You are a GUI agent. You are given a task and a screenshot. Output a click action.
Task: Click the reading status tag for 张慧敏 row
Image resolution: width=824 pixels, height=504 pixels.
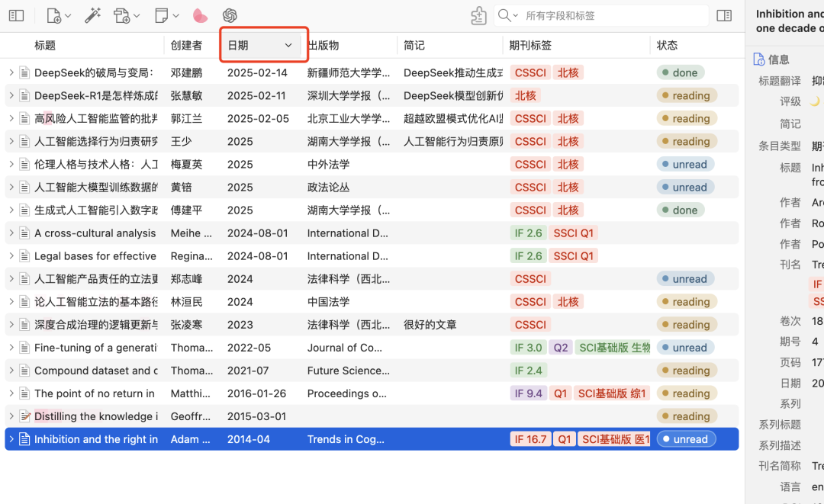pyautogui.click(x=687, y=95)
